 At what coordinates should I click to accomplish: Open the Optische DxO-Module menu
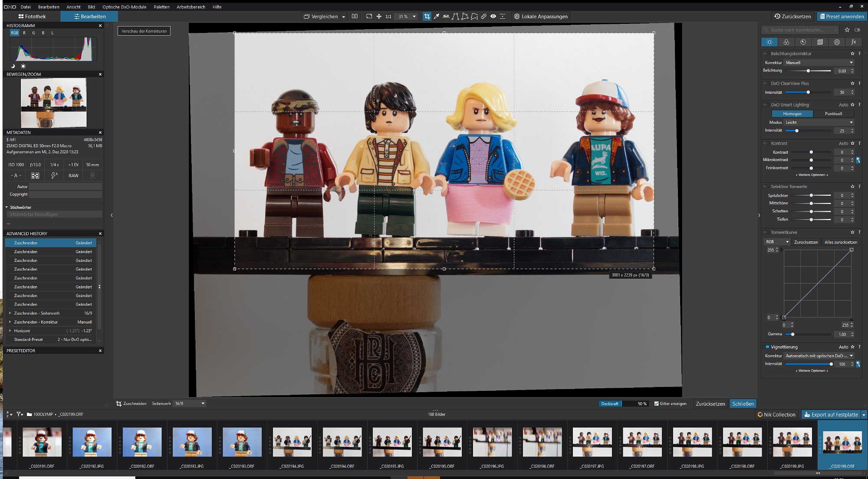pyautogui.click(x=124, y=7)
